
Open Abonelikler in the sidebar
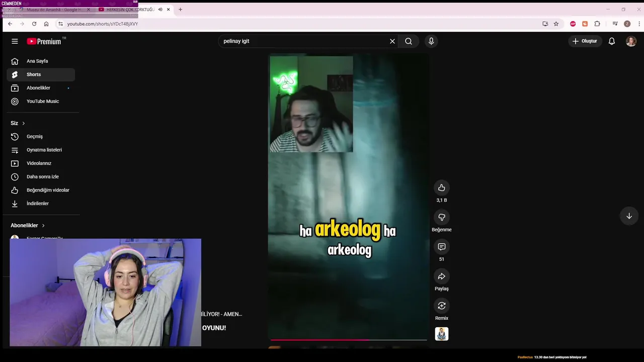[41, 88]
